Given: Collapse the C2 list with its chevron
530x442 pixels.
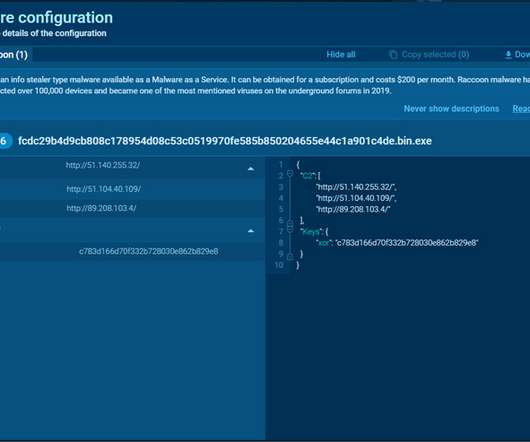Looking at the screenshot, I should 251,169.
